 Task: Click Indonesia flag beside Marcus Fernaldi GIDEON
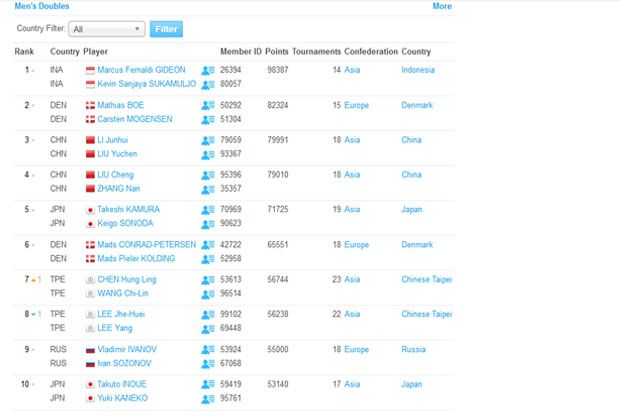[x=90, y=70]
